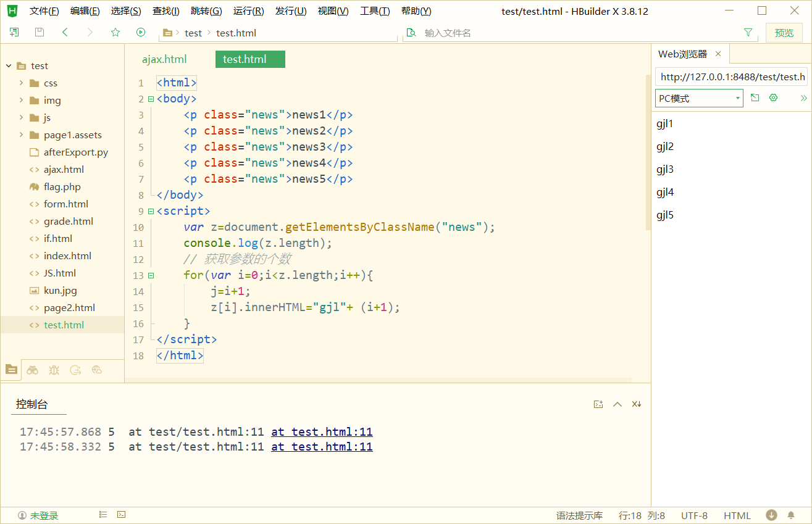Click the 预览 preview button
The height and width of the screenshot is (524, 812).
tap(784, 33)
